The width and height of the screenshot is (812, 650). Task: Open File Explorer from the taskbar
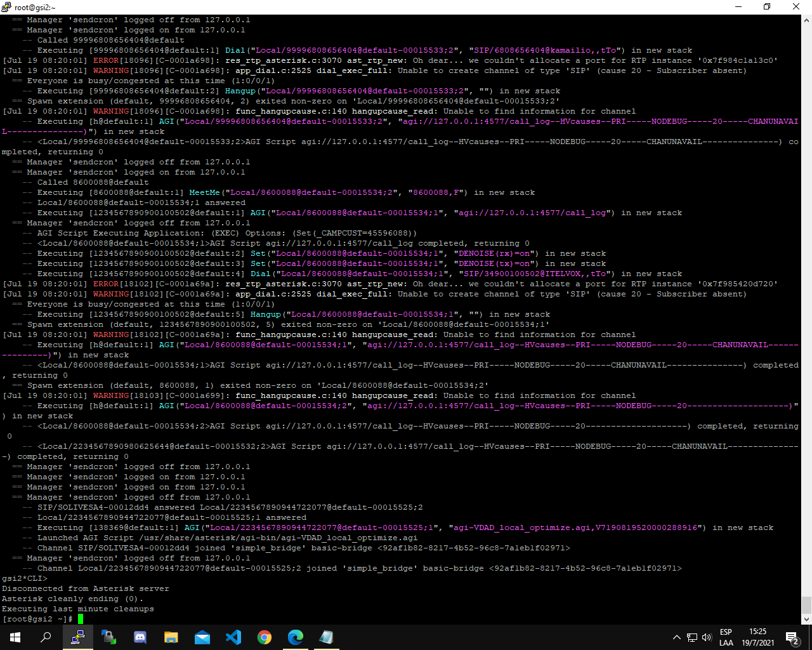(x=171, y=637)
